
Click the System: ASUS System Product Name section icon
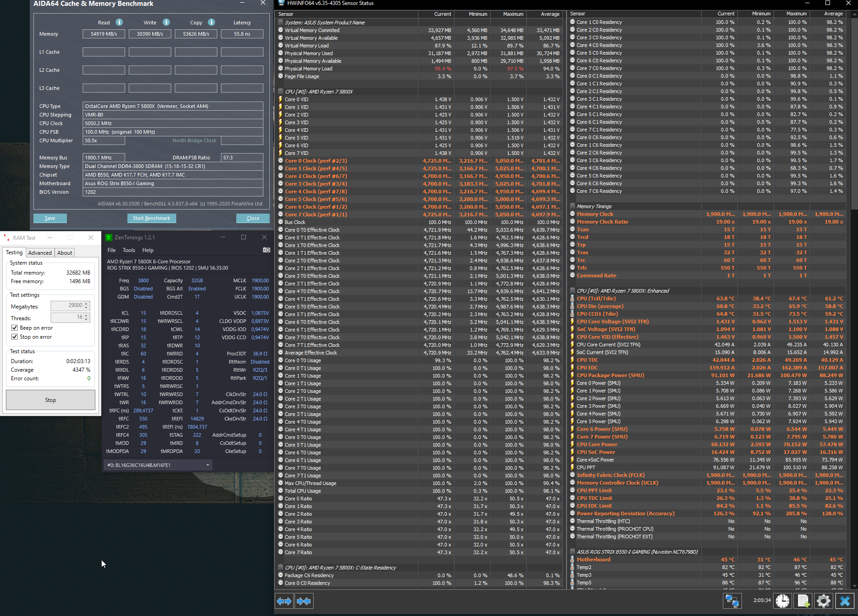[x=281, y=22]
